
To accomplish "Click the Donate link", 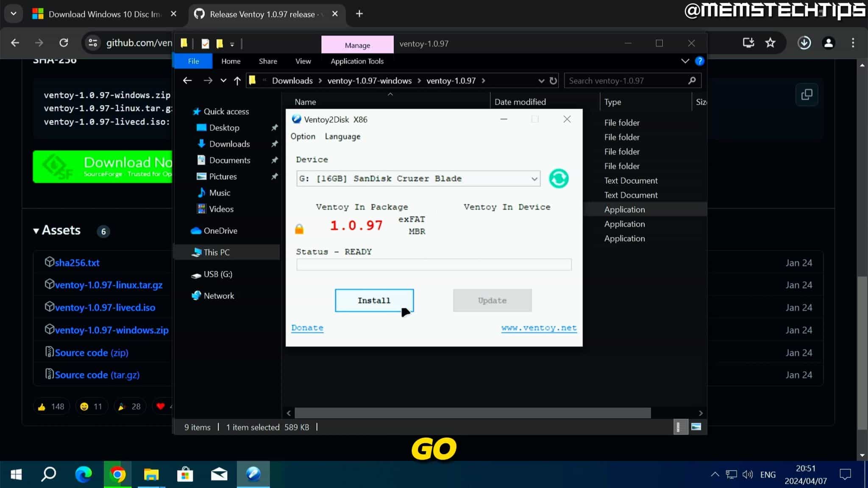I will tap(307, 327).
